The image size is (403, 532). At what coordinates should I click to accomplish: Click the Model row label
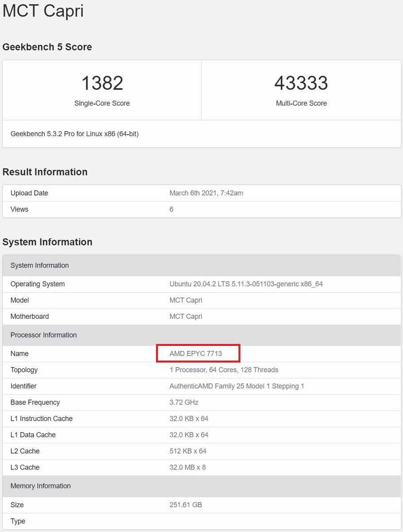20,300
